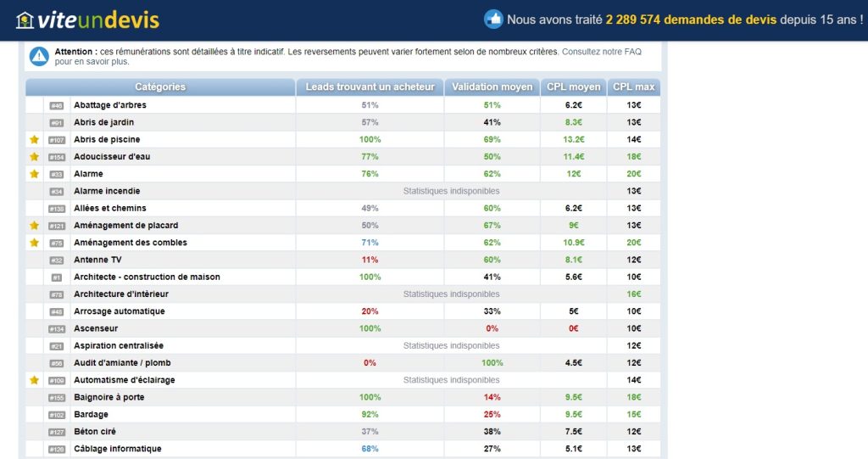Click the #134 badge of Ascenseur

coord(57,328)
